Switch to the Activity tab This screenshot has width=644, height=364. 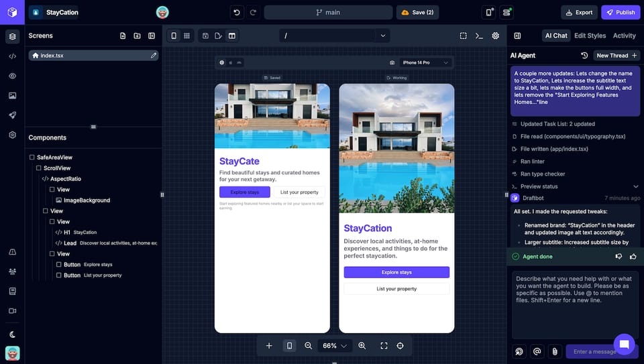pyautogui.click(x=625, y=36)
